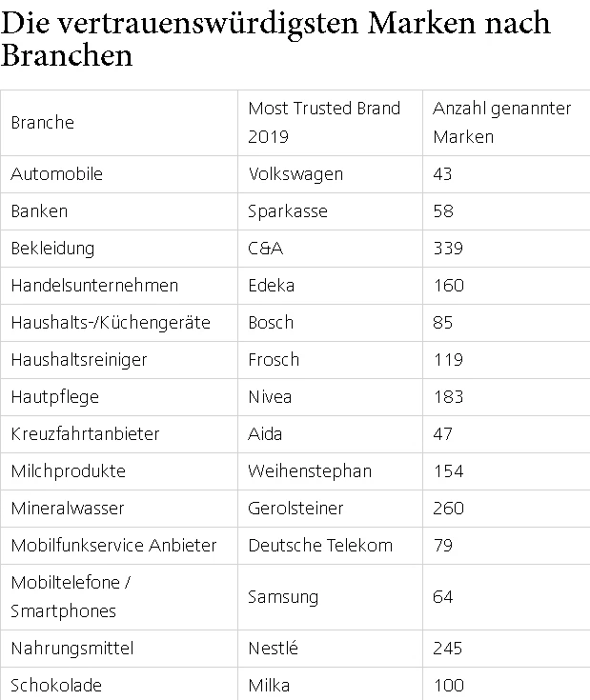Select the Bekleidung row label

coord(52,249)
